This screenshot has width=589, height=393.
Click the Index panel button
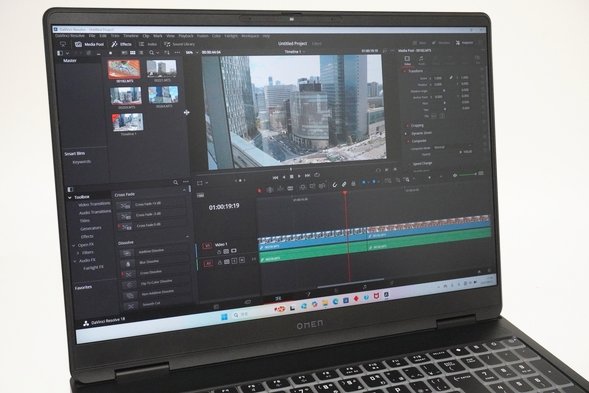tap(148, 44)
